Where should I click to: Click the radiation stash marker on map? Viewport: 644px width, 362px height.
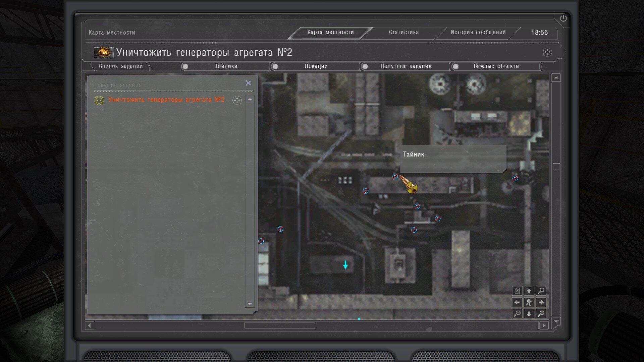click(412, 188)
